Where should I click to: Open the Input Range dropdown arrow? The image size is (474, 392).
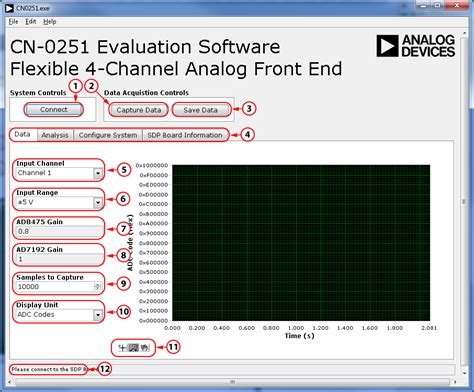coord(98,202)
